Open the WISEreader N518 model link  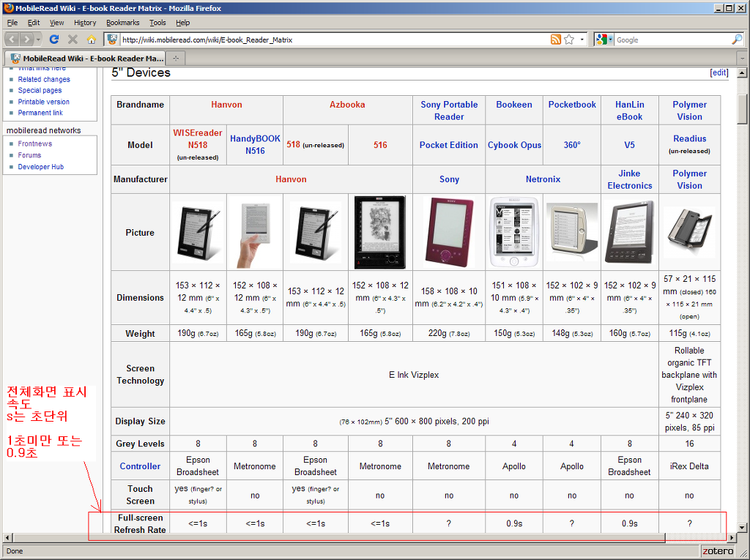pyautogui.click(x=198, y=138)
